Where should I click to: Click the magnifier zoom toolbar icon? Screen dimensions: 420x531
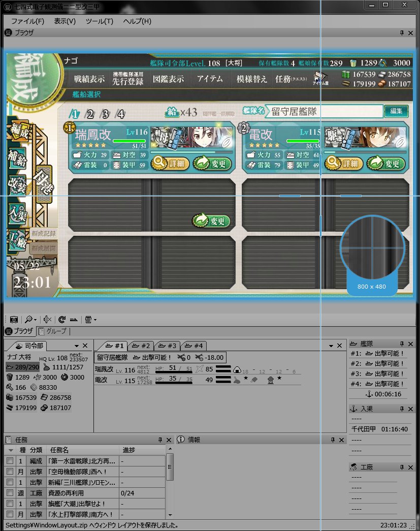pyautogui.click(x=28, y=319)
